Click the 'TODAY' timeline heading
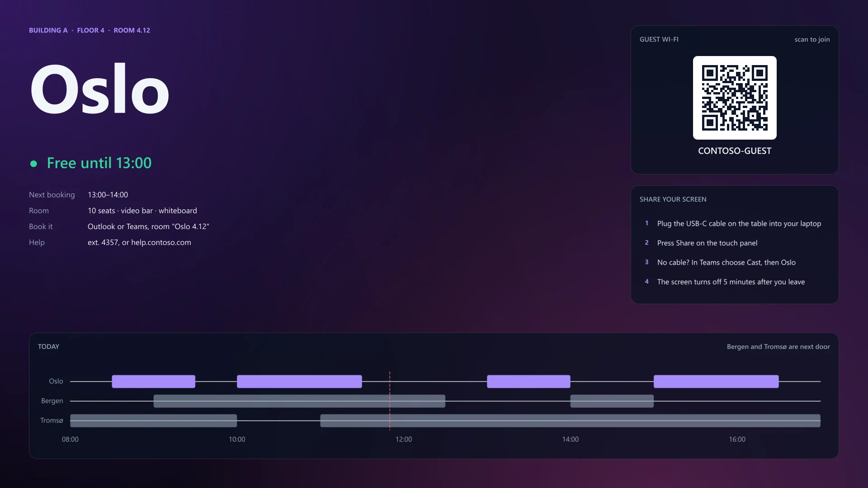Screen dimensions: 868x488 tap(48, 347)
